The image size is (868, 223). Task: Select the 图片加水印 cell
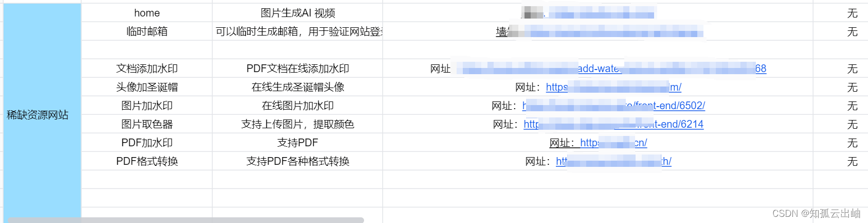click(147, 106)
